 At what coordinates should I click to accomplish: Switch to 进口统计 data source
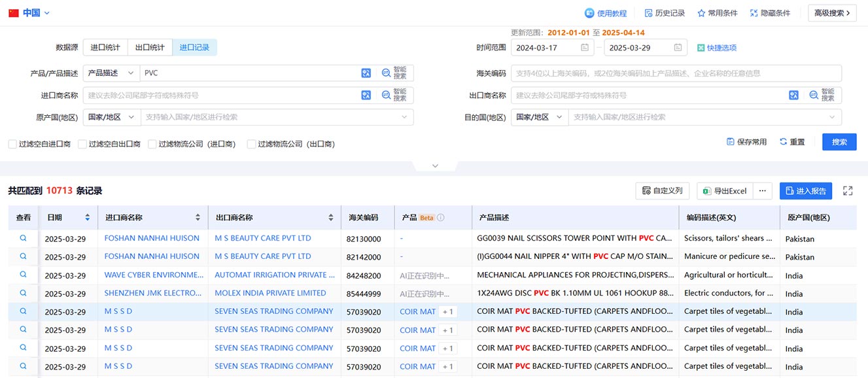click(x=105, y=47)
